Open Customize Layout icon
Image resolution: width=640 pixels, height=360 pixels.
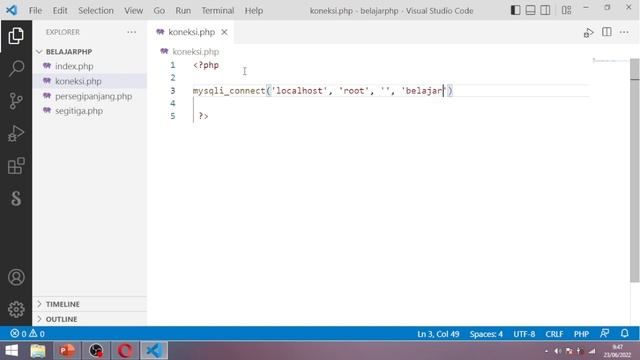click(x=567, y=10)
